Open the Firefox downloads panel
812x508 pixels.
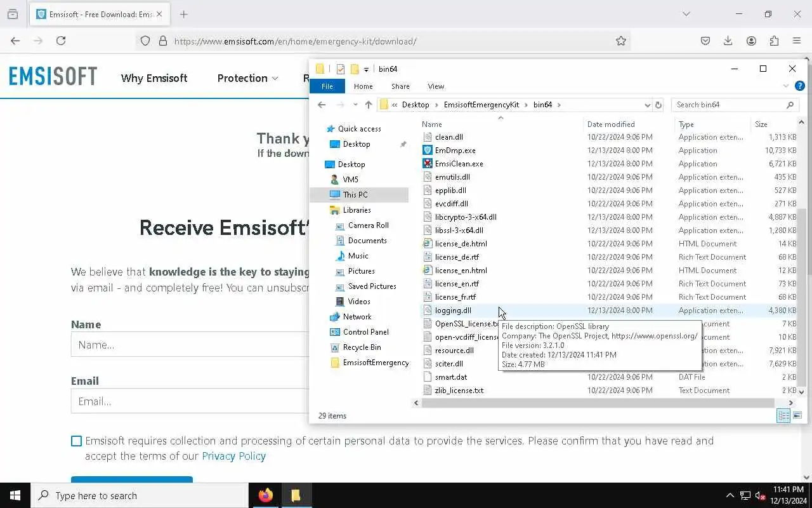click(x=728, y=41)
